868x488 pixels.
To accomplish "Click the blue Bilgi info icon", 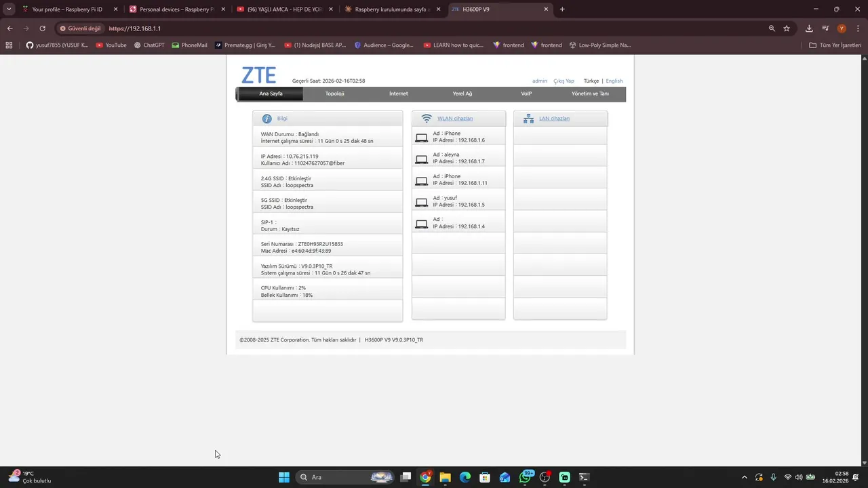I will tap(267, 119).
